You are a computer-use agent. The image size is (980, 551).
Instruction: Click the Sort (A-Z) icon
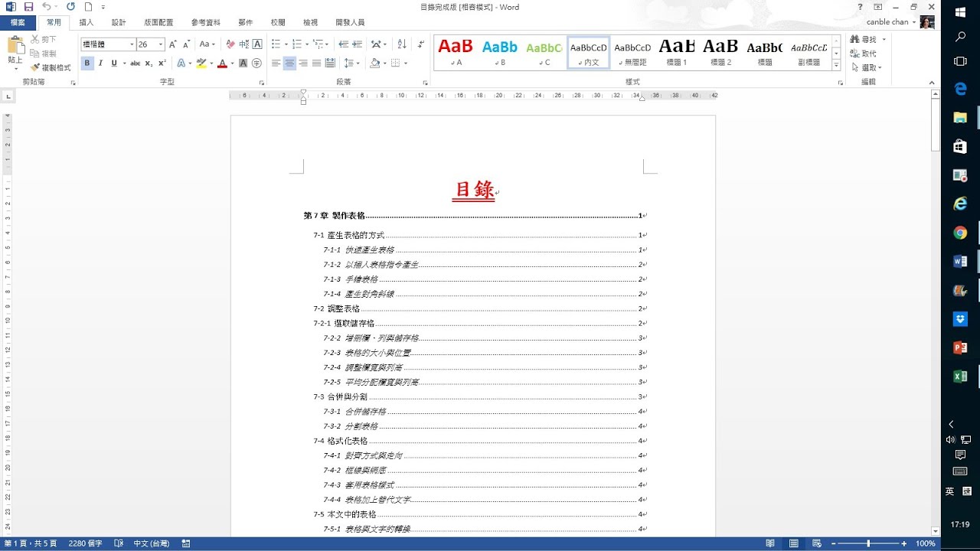click(x=401, y=44)
